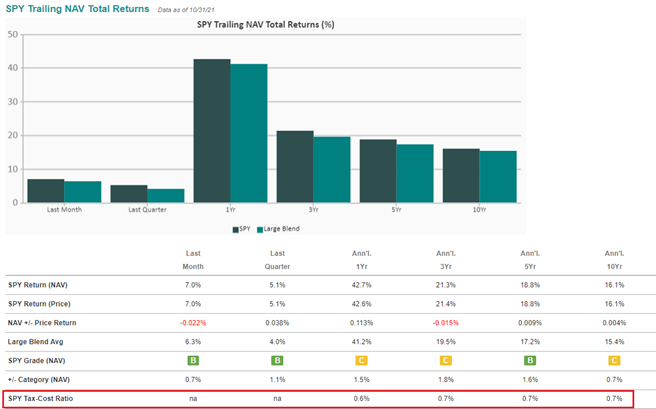The height and width of the screenshot is (409, 656).
Task: Click the 0.113% NAV +/- Price value
Action: click(361, 323)
